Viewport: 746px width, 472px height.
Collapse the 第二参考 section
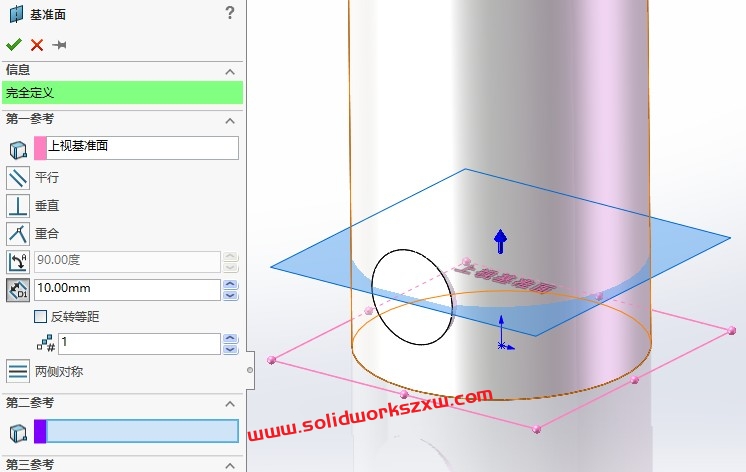[x=230, y=404]
